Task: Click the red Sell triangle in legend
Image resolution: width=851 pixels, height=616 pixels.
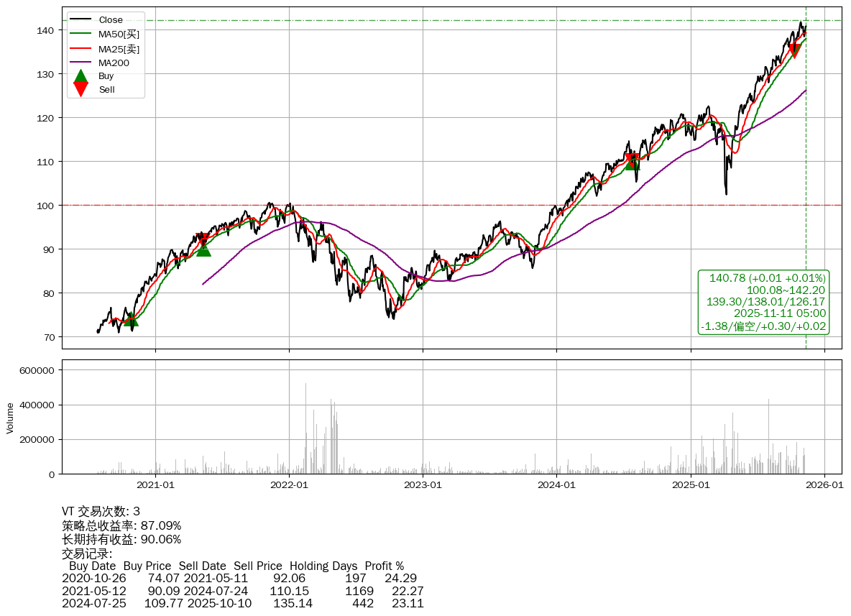Action: click(81, 89)
